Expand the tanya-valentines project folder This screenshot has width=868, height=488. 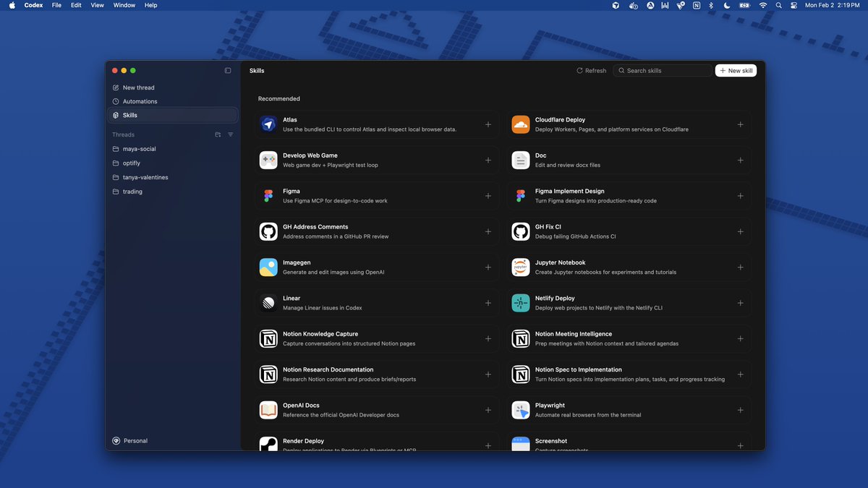click(172, 177)
